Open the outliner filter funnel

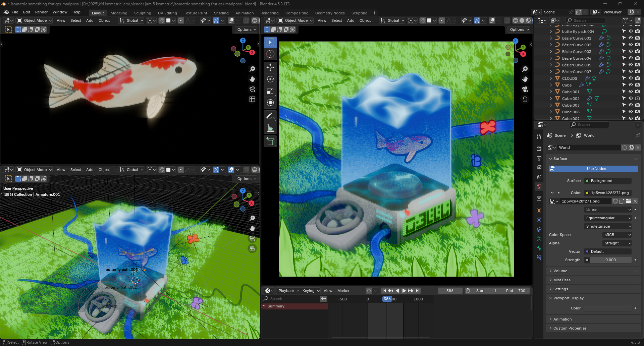[x=626, y=20]
